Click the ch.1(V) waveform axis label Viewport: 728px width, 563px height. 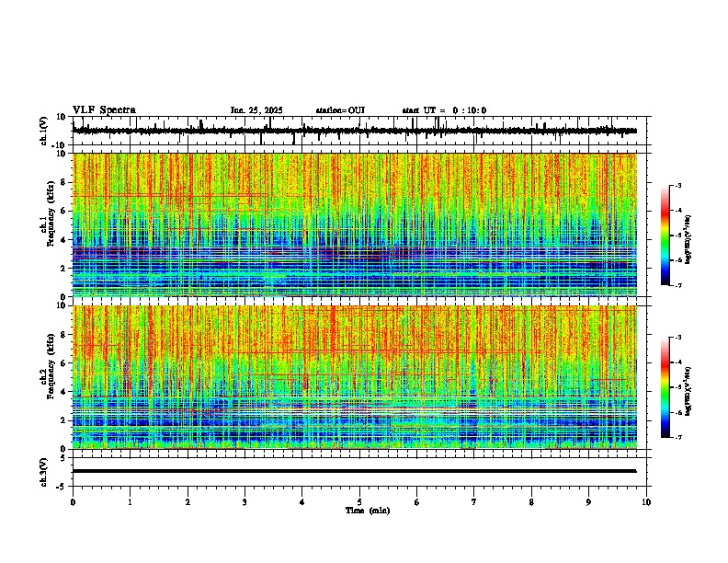(x=43, y=131)
